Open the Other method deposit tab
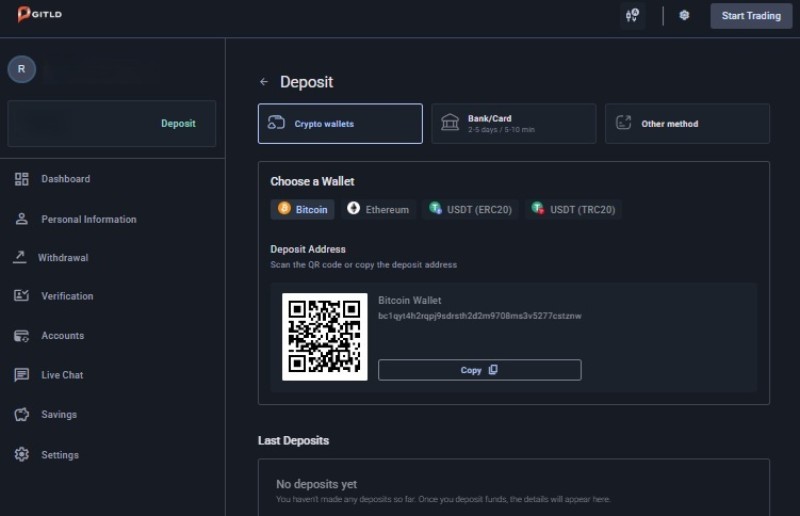 pos(687,124)
